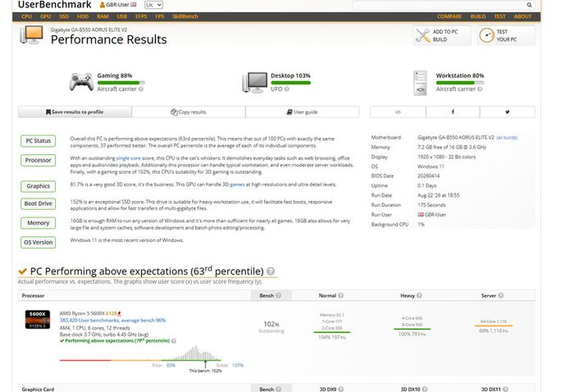Click the Heavy column help icon
Screen dimensions: 574x392
tap(419, 295)
